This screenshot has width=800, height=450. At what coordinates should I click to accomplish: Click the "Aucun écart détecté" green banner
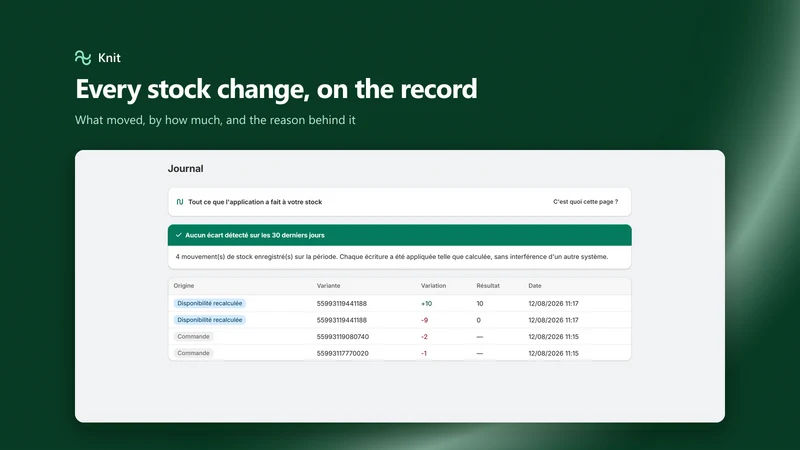399,235
